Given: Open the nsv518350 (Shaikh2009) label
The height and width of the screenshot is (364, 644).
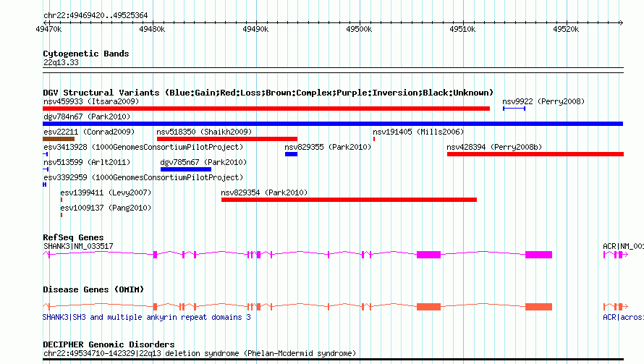Looking at the screenshot, I should (204, 132).
